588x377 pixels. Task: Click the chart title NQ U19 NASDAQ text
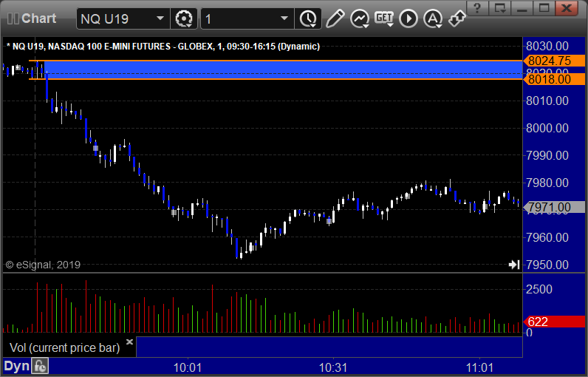click(x=163, y=47)
